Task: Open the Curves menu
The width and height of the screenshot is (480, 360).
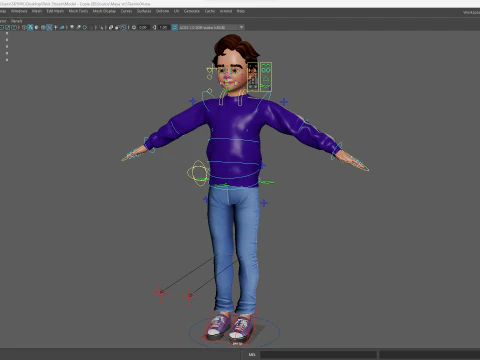Action: [x=126, y=11]
